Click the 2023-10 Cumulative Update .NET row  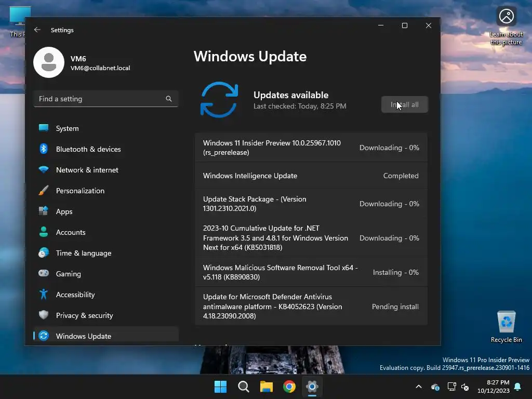pyautogui.click(x=311, y=238)
